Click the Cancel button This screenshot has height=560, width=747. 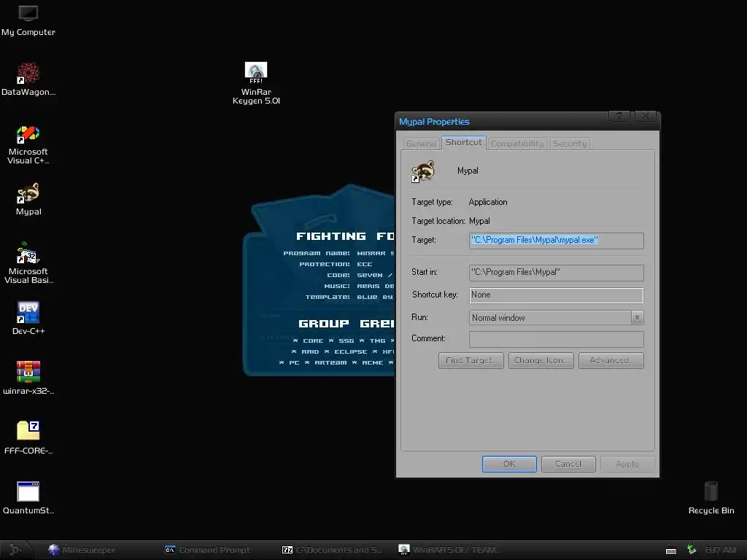click(568, 464)
